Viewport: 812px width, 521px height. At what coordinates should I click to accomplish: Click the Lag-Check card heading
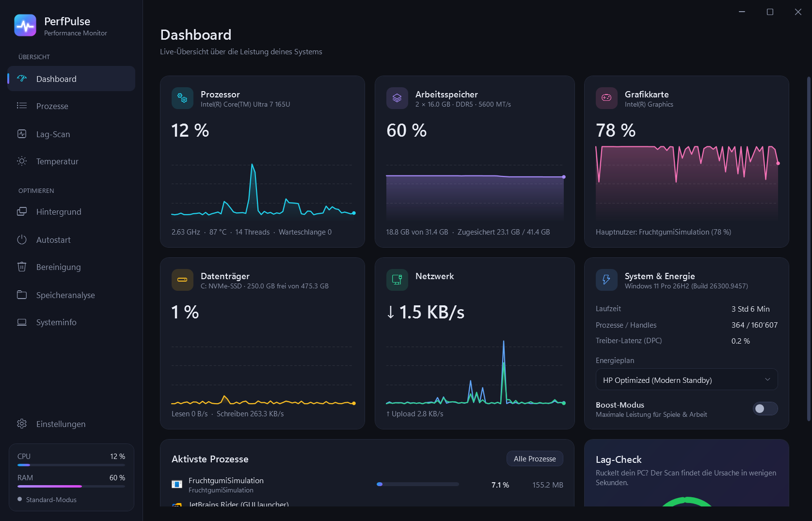pyautogui.click(x=619, y=459)
